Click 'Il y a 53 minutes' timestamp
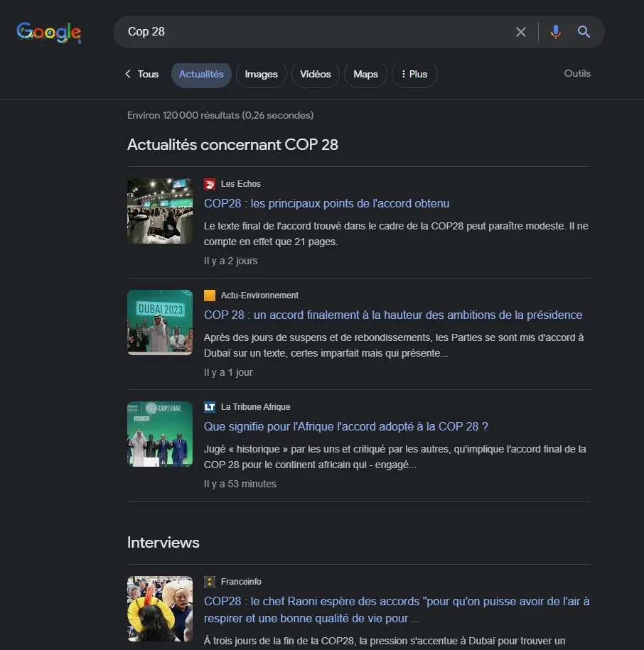 pyautogui.click(x=240, y=484)
